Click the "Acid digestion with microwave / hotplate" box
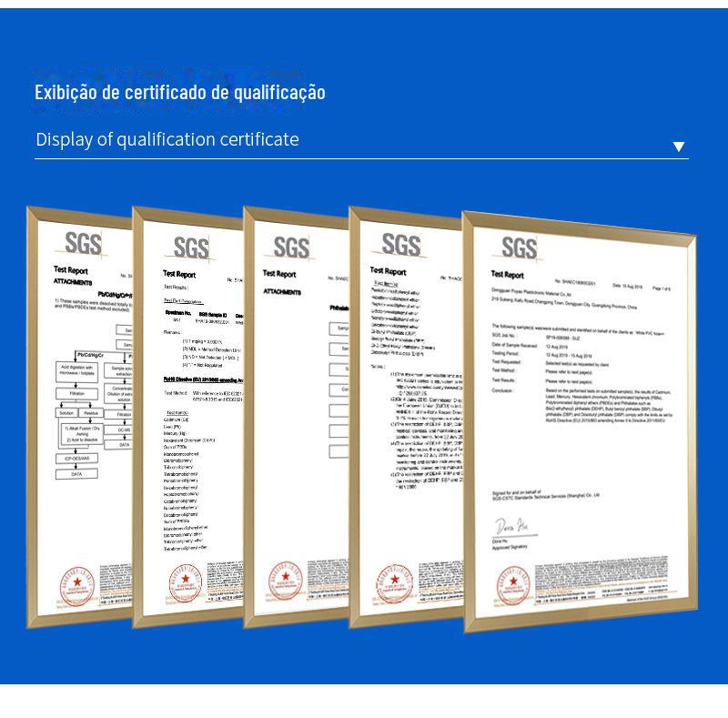This screenshot has height=718, width=728. point(76,370)
